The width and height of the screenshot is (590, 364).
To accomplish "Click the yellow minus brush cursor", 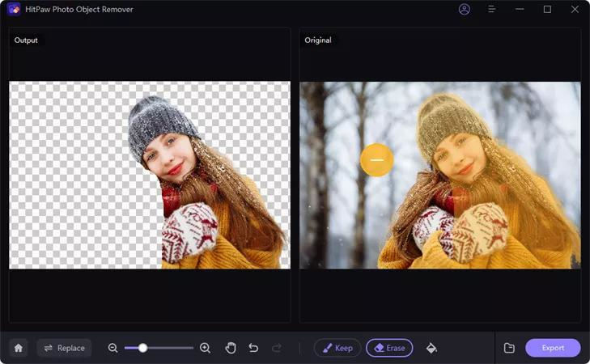I will (x=377, y=160).
